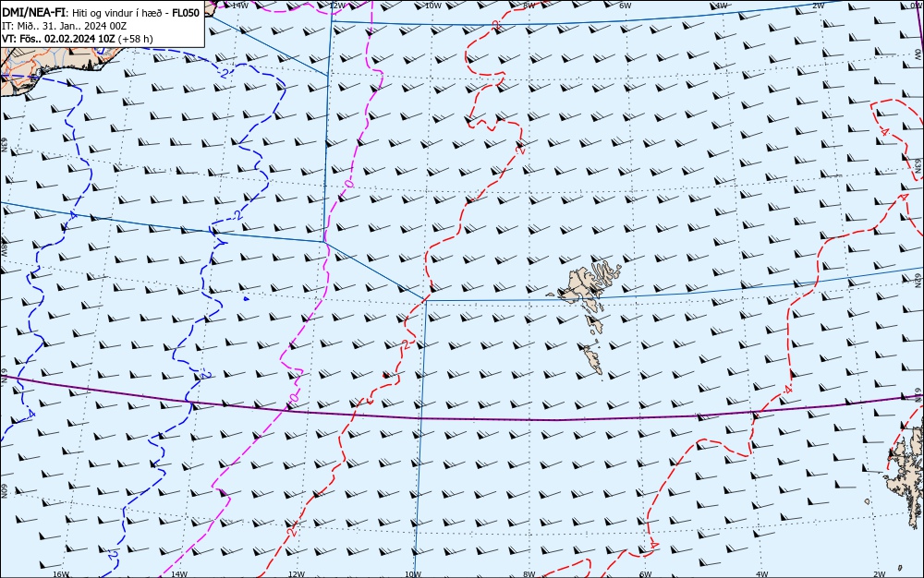Click the "4W" longitude label on top edge
This screenshot has width=924, height=578.
(x=722, y=6)
